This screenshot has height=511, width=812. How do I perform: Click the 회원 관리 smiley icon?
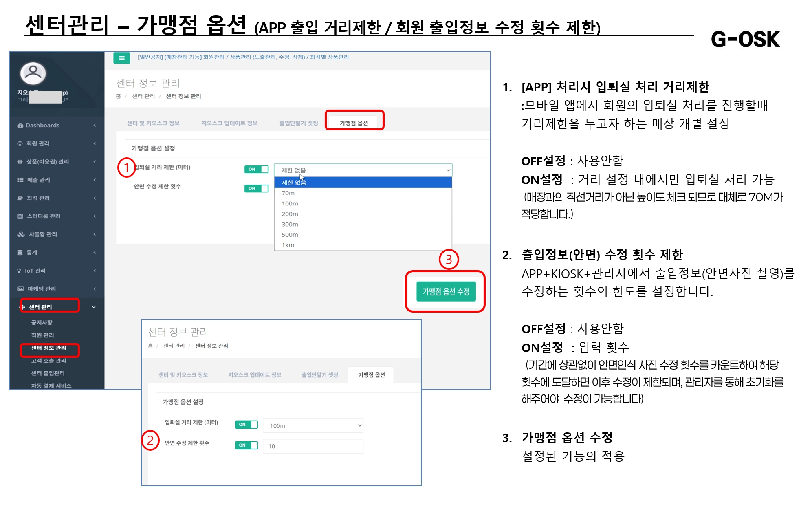pos(20,143)
